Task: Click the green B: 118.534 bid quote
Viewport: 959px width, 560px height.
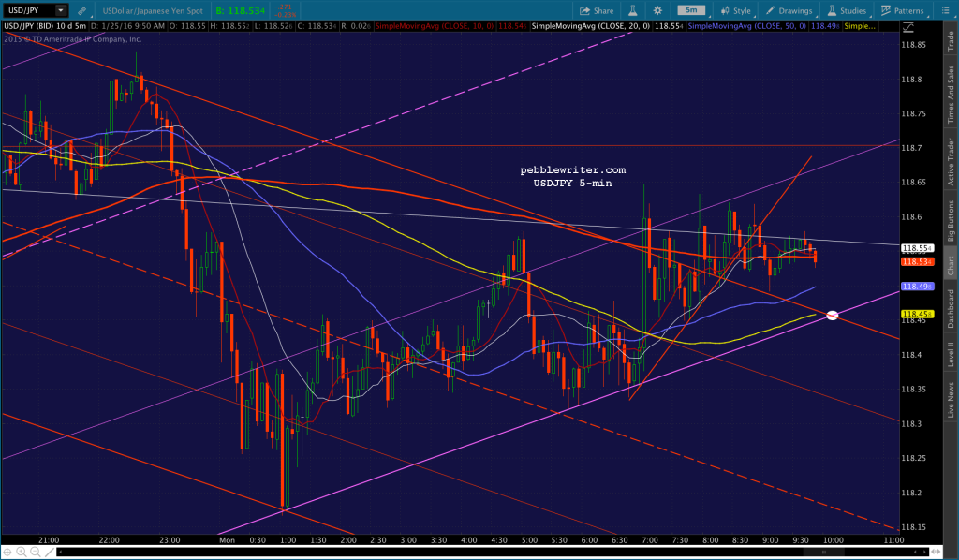Action: click(241, 10)
